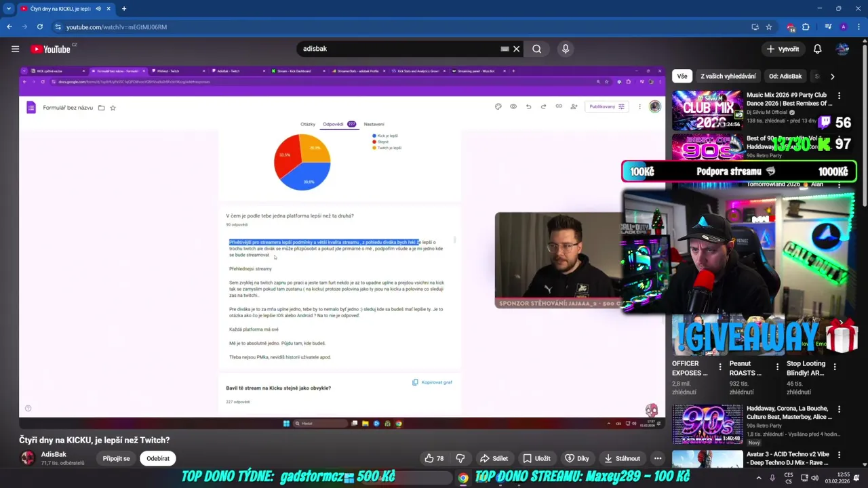The image size is (868, 488).
Task: Run the search with the magnifier button
Action: coord(537,49)
